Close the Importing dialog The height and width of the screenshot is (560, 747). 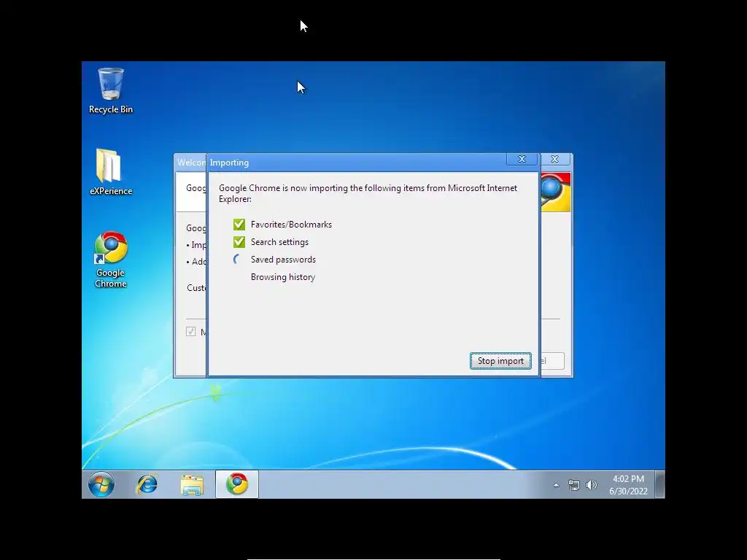pyautogui.click(x=522, y=159)
